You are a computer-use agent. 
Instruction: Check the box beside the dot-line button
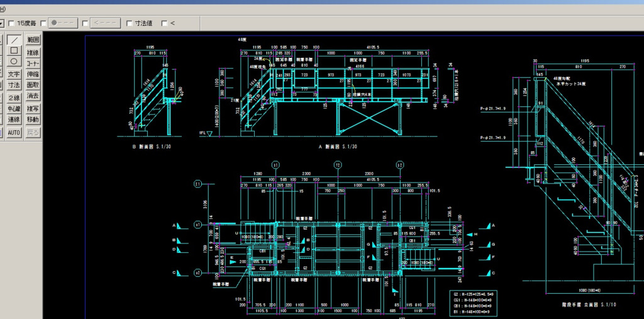(x=44, y=23)
